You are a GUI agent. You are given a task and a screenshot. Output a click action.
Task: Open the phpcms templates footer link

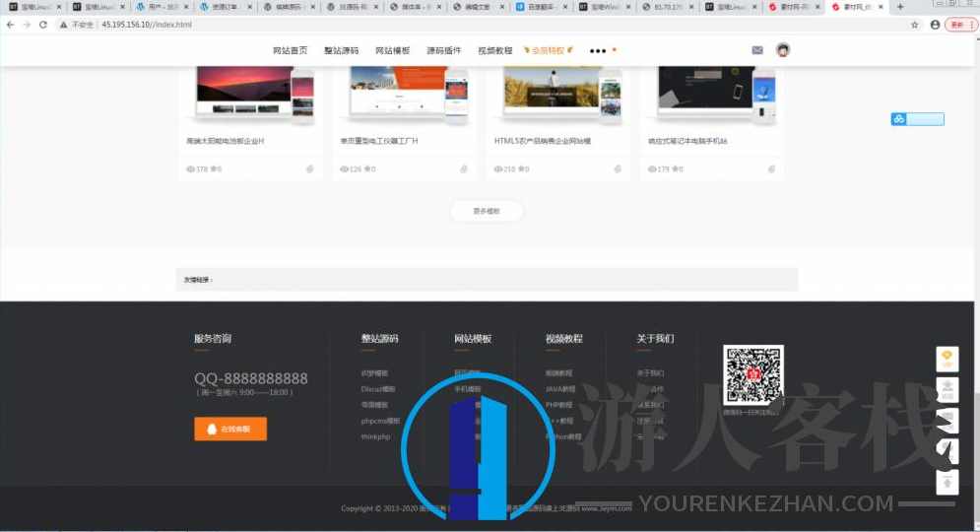[x=380, y=421]
